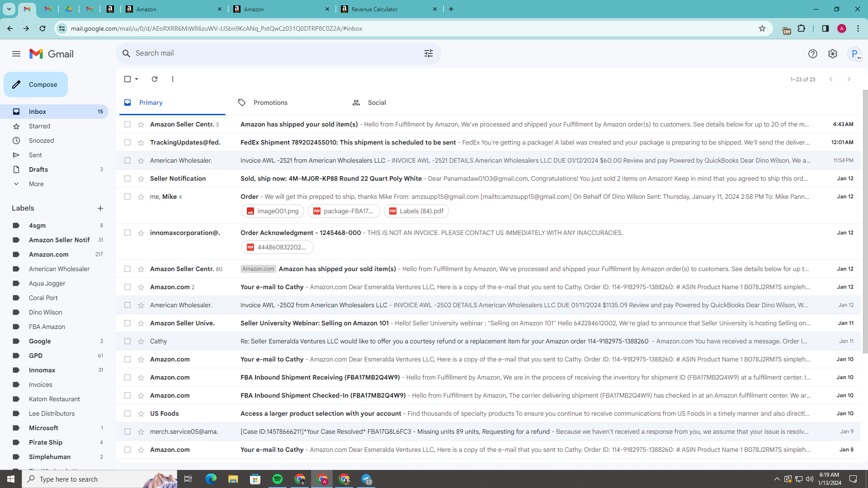Open the package-FBA17 PDF attachment
Screen dimensions: 868x488
[344, 211]
